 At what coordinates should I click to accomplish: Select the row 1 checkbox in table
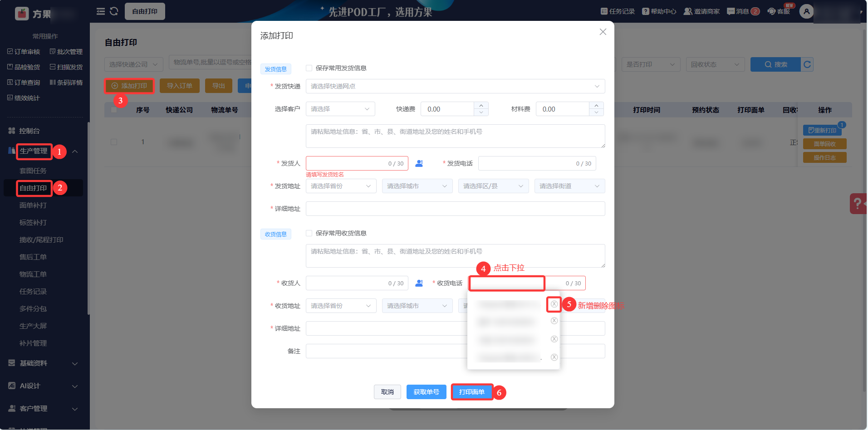[x=114, y=142]
